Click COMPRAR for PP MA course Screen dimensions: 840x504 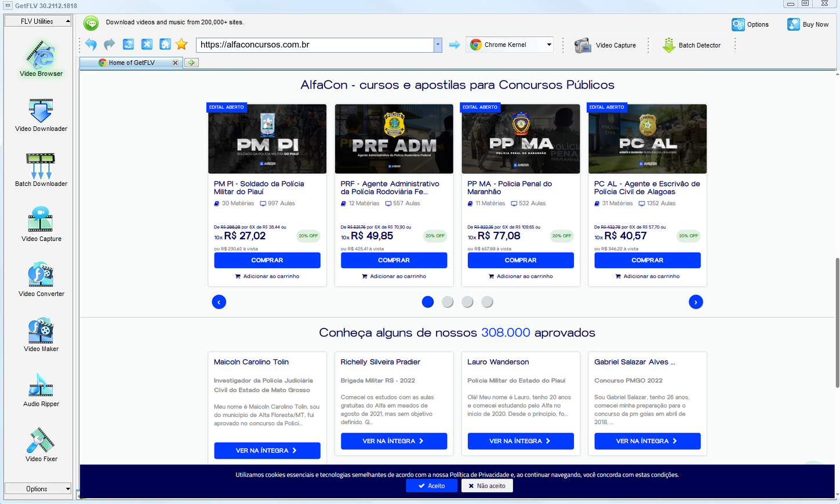[521, 260]
